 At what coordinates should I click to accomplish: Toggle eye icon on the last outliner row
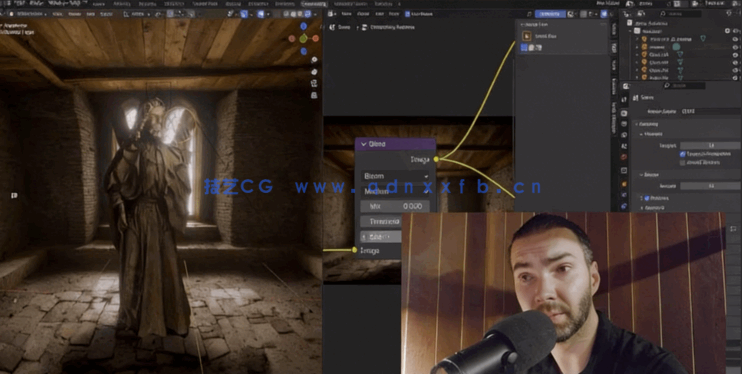(x=735, y=78)
